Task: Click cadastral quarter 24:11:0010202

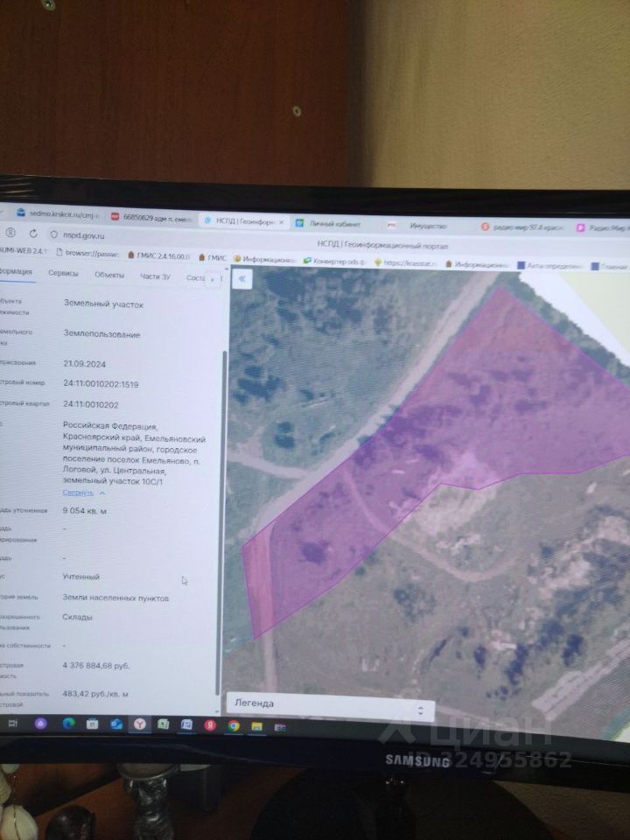Action: point(90,404)
